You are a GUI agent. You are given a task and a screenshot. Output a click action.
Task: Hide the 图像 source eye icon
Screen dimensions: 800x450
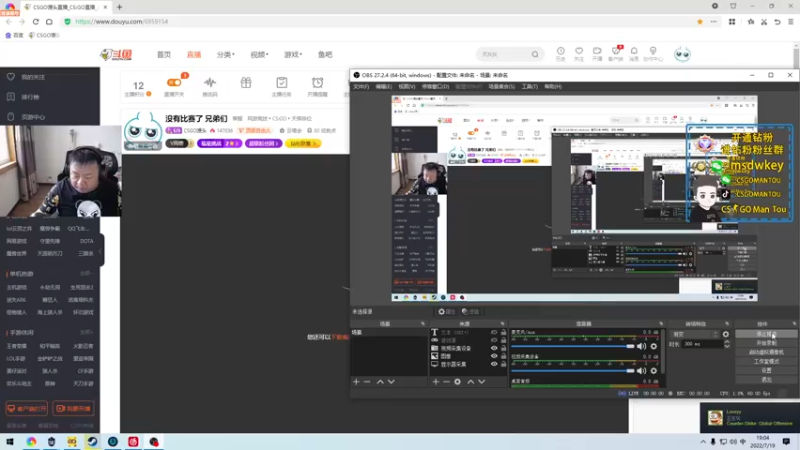494,356
